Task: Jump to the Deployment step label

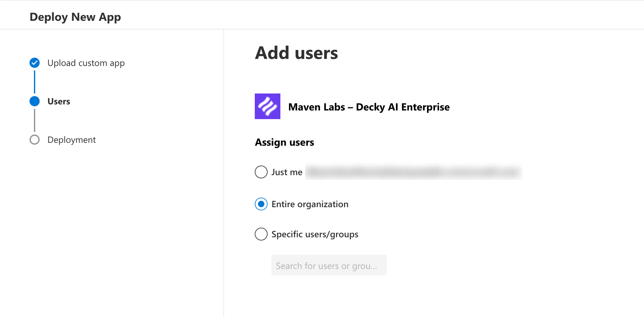Action: point(72,140)
